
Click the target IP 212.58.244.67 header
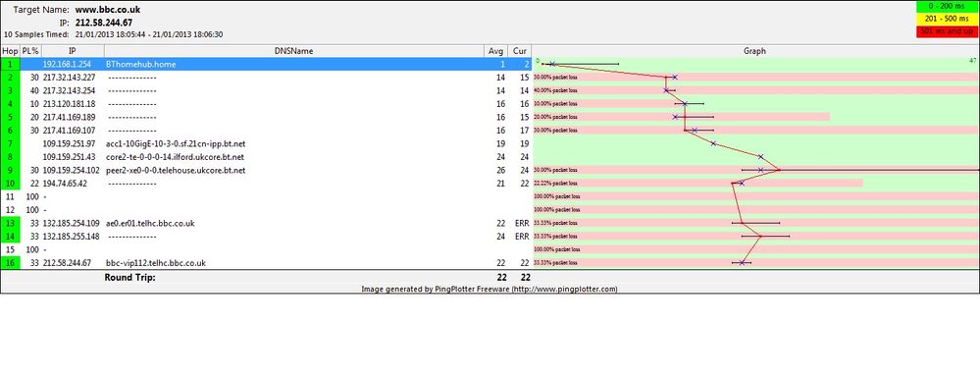[103, 23]
